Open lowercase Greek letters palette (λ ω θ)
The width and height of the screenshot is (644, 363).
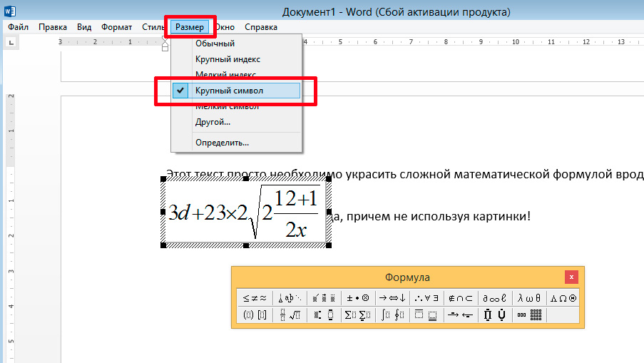[528, 298]
